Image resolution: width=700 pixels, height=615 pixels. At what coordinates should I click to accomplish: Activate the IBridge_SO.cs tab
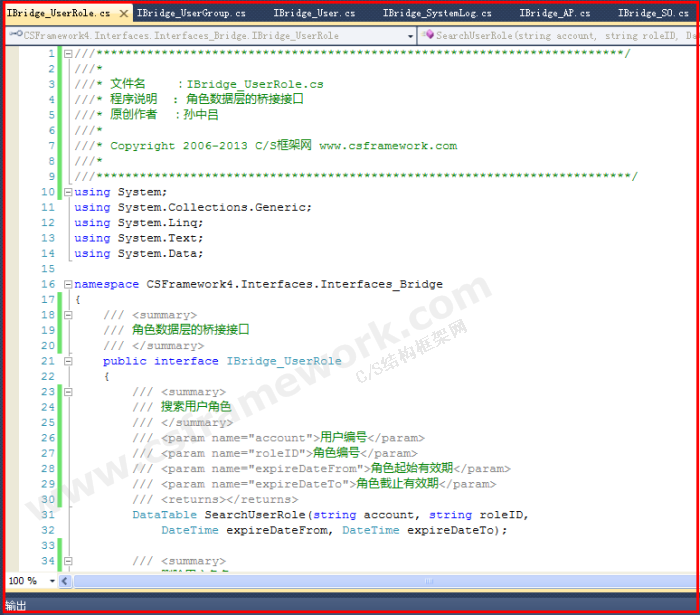(x=652, y=14)
